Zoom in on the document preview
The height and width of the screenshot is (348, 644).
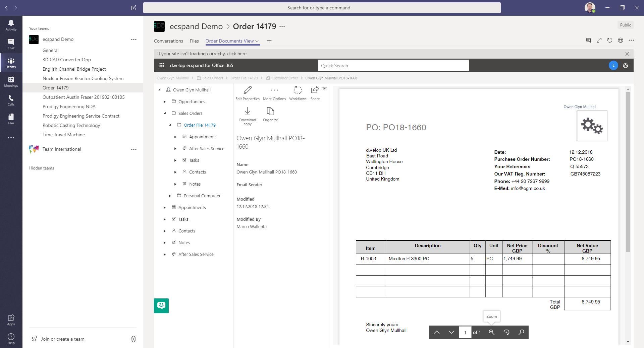tap(491, 332)
